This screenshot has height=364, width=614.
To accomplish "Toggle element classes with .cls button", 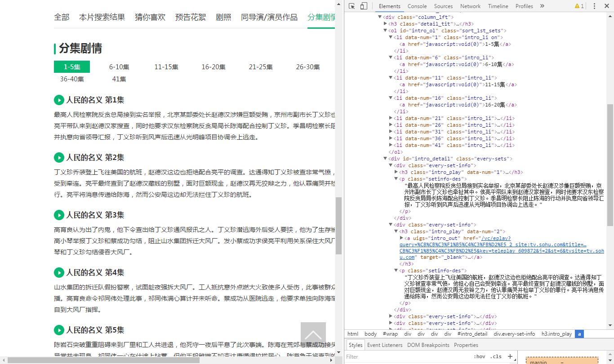I will click(x=497, y=356).
